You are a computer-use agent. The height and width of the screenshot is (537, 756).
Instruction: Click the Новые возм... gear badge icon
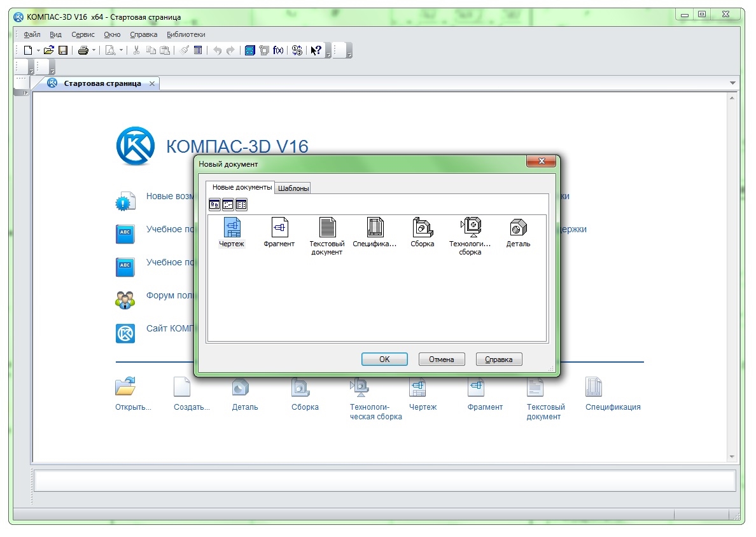(x=125, y=201)
